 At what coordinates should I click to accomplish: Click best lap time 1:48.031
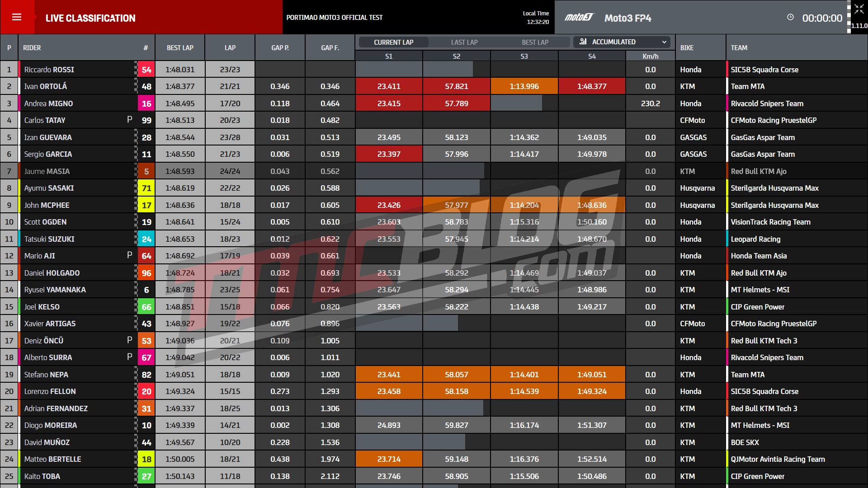(x=180, y=70)
